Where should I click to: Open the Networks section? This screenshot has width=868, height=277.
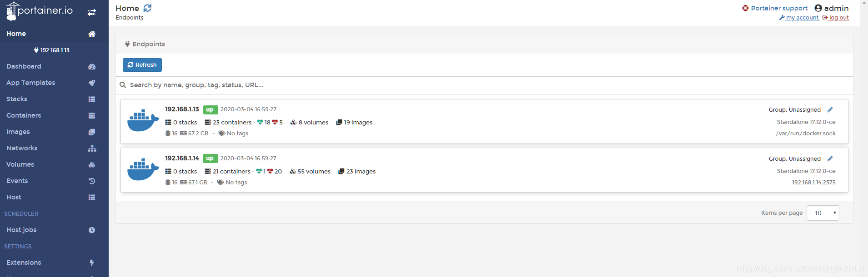click(x=22, y=148)
